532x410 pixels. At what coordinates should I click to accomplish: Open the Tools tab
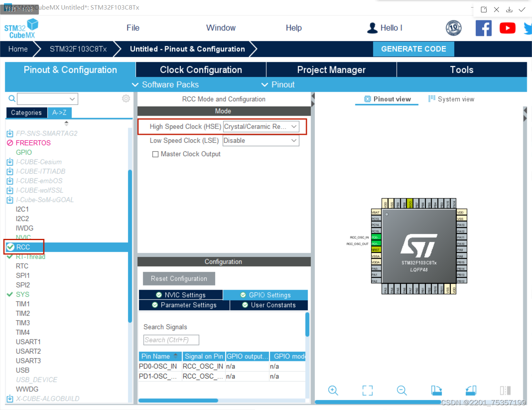pos(462,70)
